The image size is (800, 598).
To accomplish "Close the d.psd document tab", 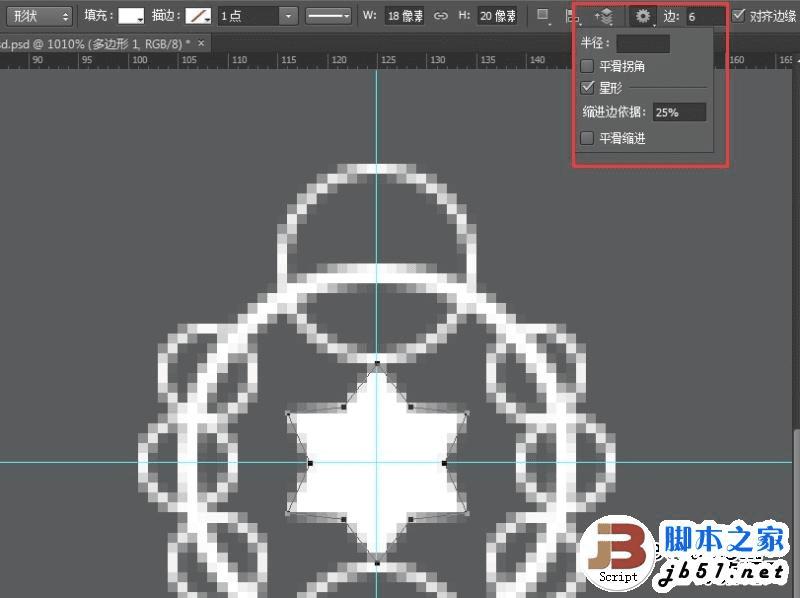I will pyautogui.click(x=201, y=43).
